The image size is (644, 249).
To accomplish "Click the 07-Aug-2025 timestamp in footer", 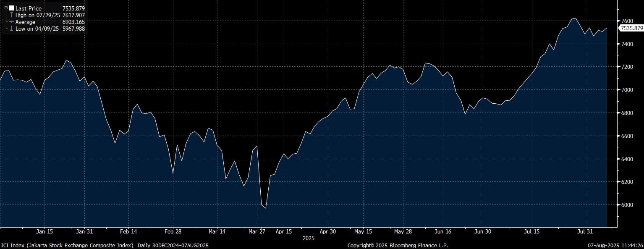I will pos(616,245).
